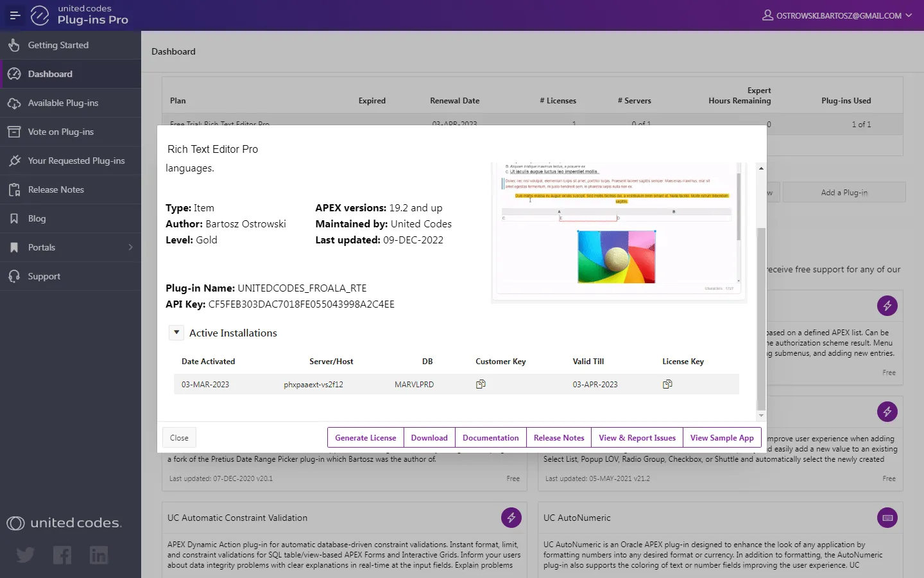Open the LinkedIn social icon

point(99,555)
